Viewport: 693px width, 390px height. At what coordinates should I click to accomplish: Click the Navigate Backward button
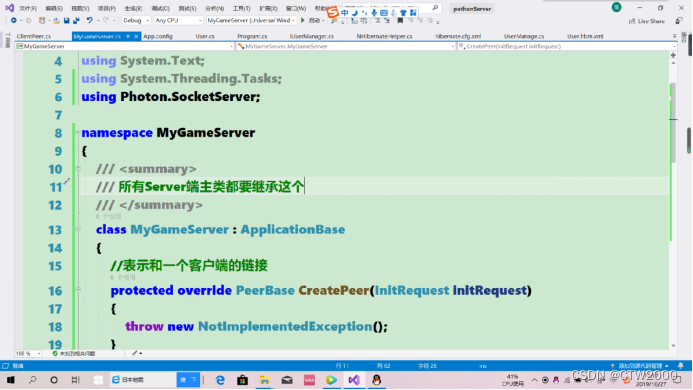pyautogui.click(x=14, y=20)
